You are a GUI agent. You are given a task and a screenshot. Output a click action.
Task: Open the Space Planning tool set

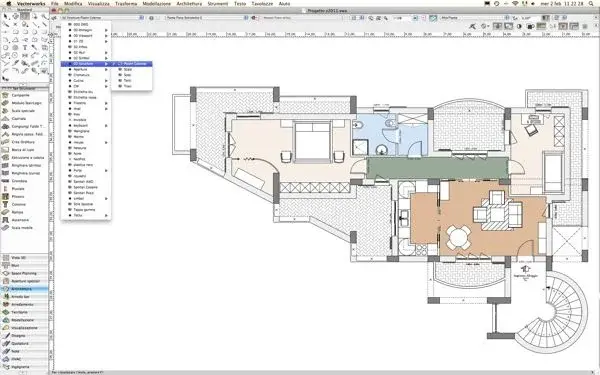click(x=24, y=274)
